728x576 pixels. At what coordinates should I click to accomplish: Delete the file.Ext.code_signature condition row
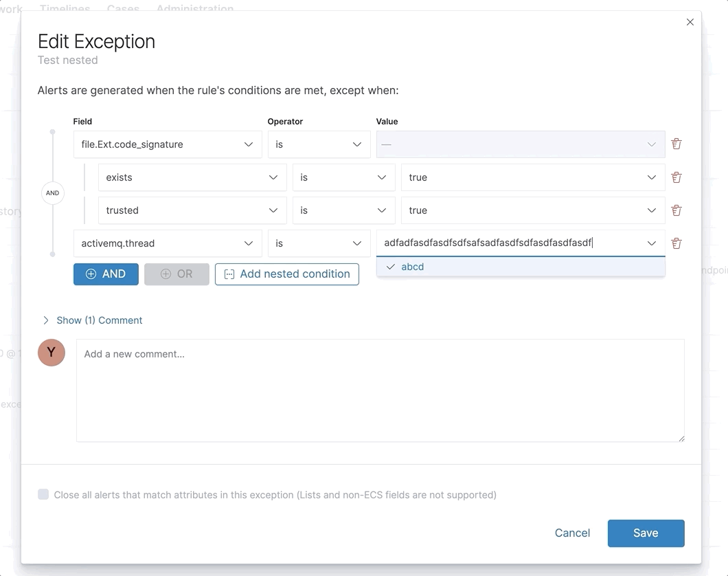click(x=676, y=144)
